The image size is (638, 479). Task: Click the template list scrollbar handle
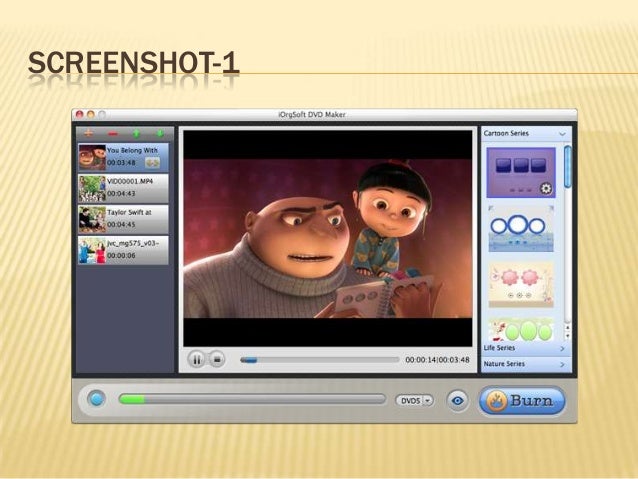pyautogui.click(x=568, y=167)
